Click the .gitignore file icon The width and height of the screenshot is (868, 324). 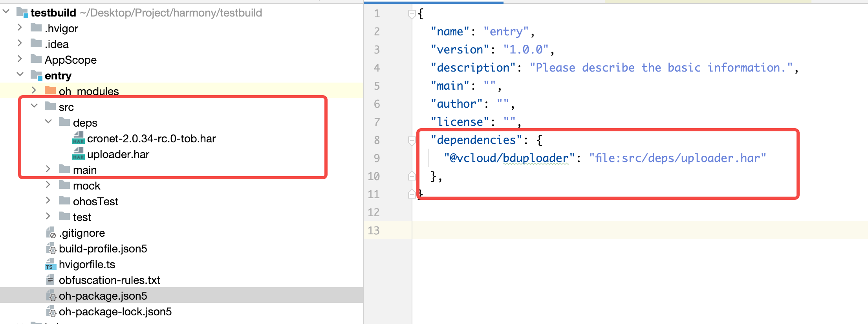[51, 232]
